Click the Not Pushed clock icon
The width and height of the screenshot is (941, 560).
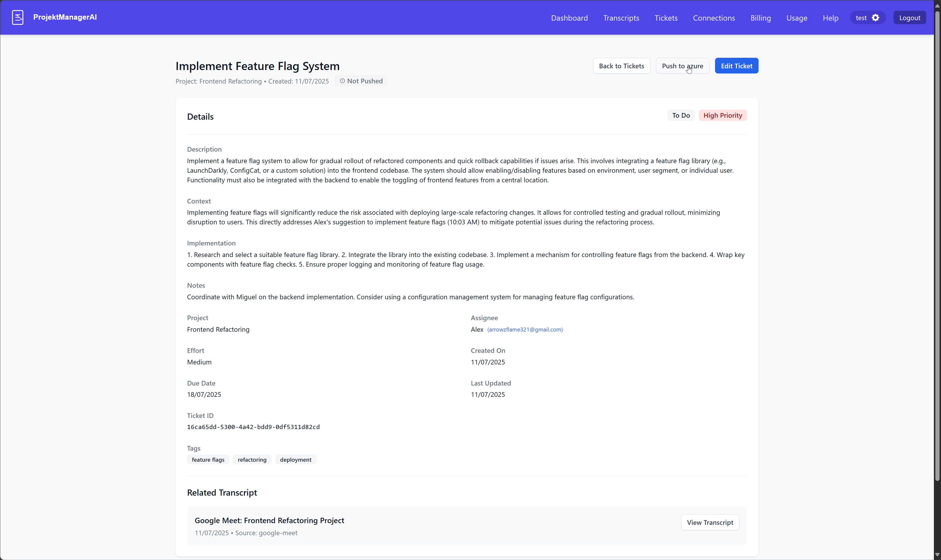(x=342, y=81)
